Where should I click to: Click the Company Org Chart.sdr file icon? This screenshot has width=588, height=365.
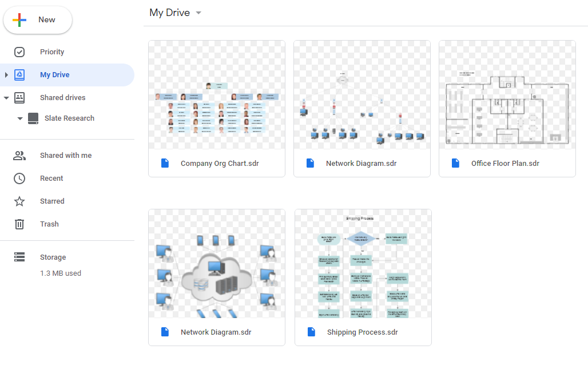165,163
